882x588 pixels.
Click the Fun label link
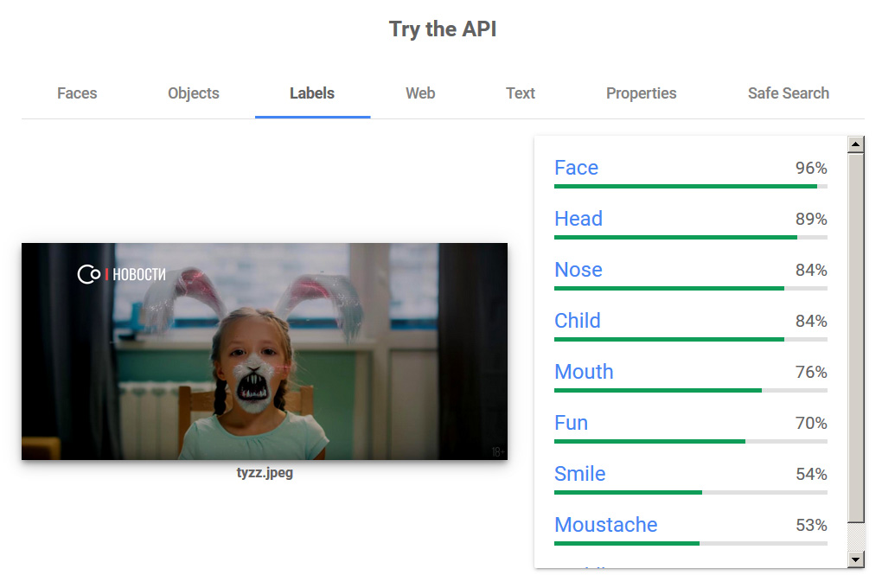[571, 423]
